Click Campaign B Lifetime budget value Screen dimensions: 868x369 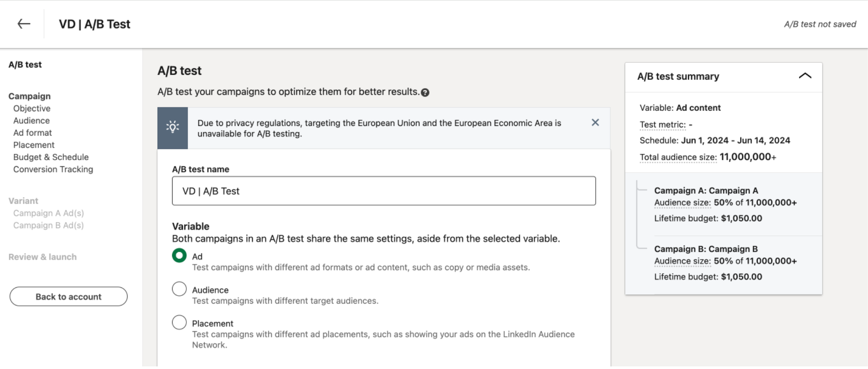coord(741,277)
